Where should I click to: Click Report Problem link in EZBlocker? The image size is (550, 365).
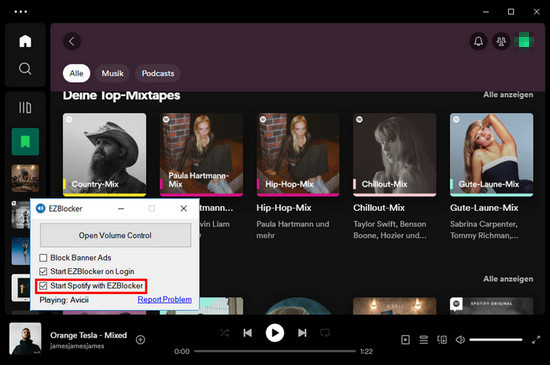[165, 300]
